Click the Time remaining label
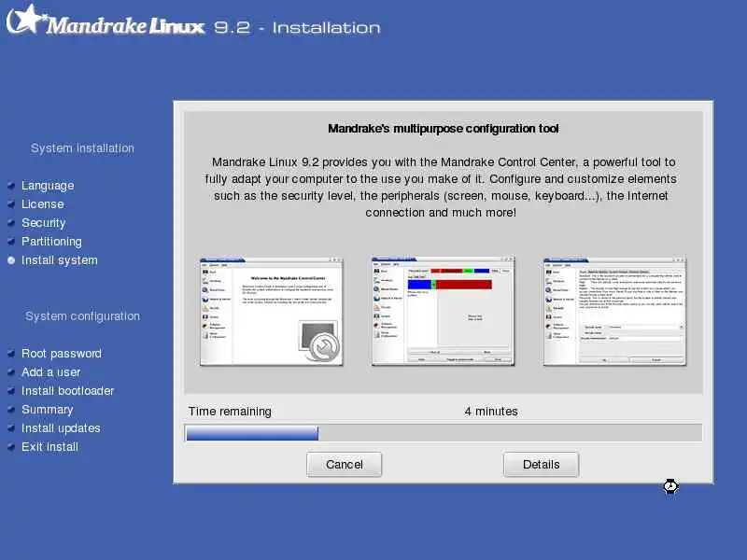The image size is (747, 560). [x=230, y=412]
